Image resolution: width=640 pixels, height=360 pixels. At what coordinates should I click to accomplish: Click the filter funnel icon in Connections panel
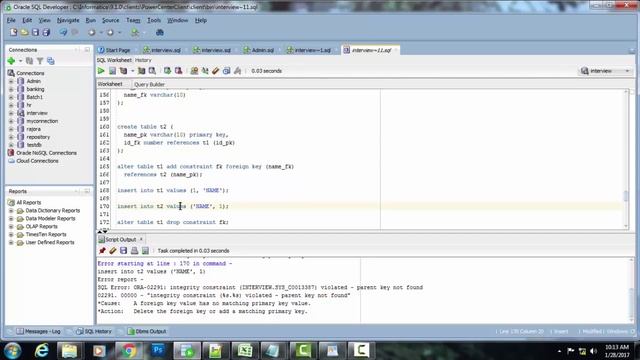coord(40,61)
